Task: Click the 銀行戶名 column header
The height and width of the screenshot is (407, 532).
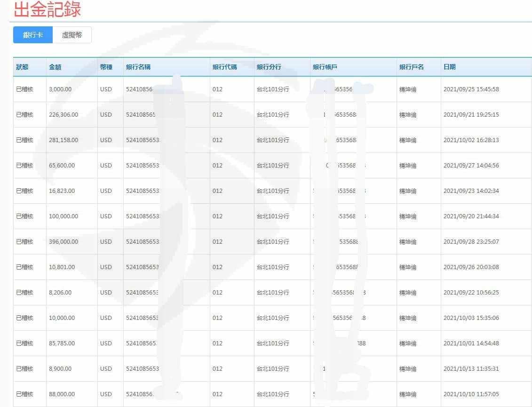Action: (412, 67)
